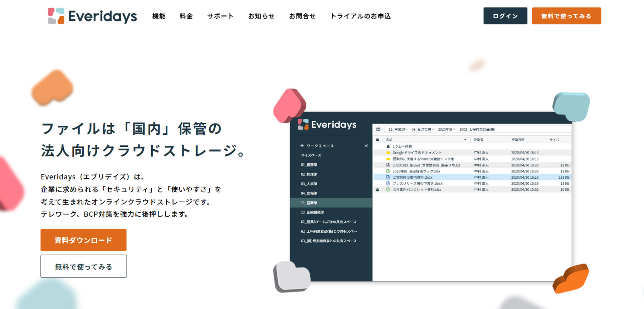Select the 02_経理部 workspace
This screenshot has height=309, width=644.
(309, 174)
